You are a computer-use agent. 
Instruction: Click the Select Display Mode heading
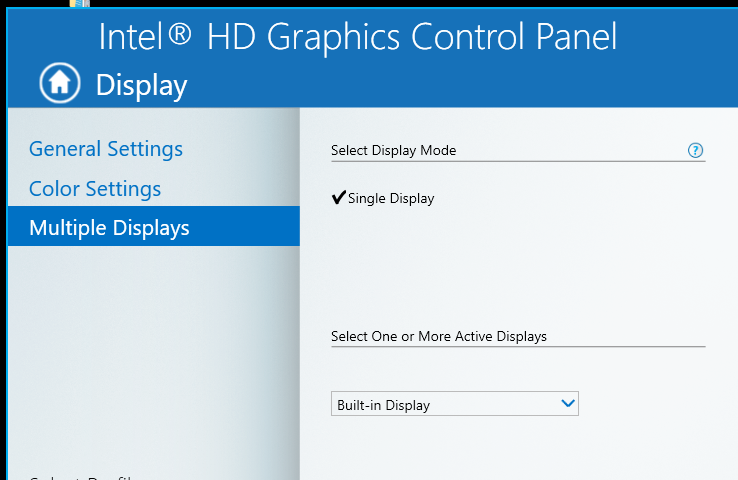coord(393,151)
